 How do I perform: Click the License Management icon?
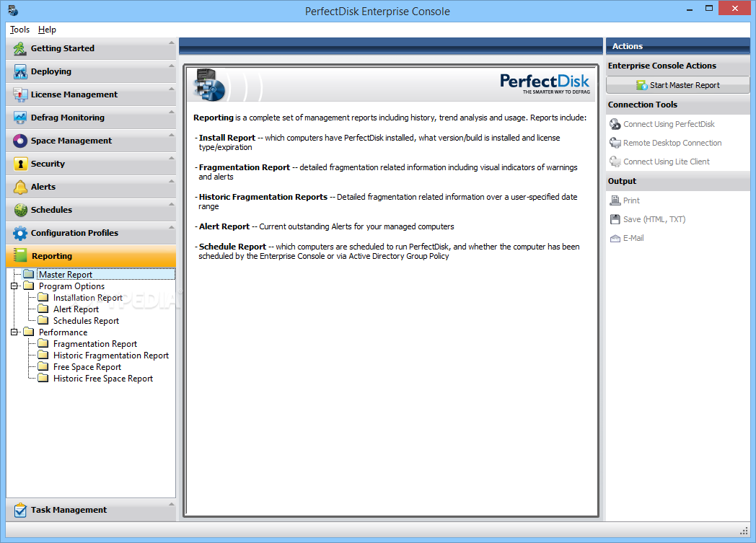(20, 95)
